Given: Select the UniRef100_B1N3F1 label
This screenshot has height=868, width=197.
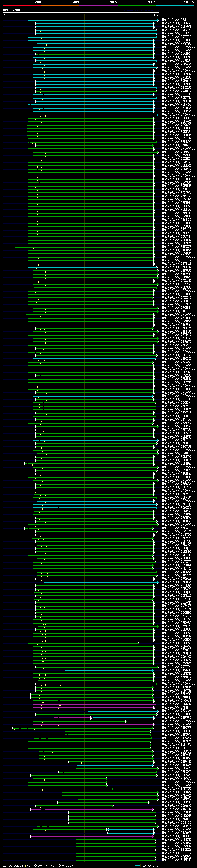Looking at the screenshot, I should (x=177, y=745).
